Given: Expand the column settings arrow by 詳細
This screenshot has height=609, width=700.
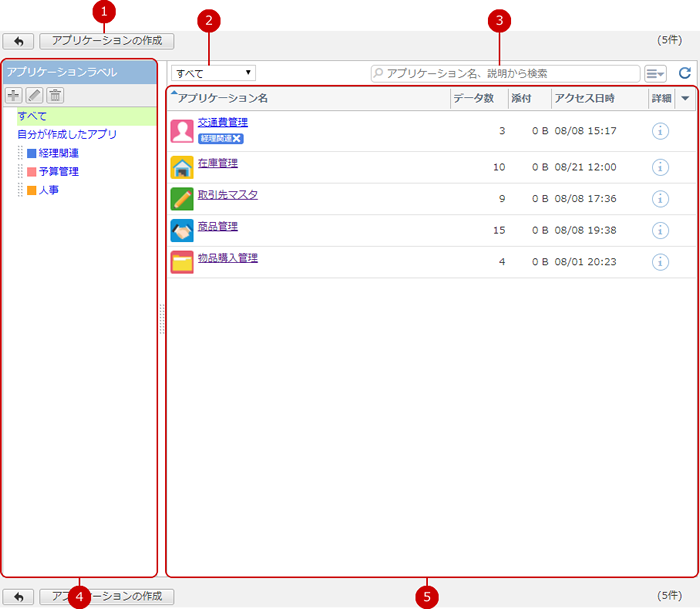Looking at the screenshot, I should coord(685,98).
